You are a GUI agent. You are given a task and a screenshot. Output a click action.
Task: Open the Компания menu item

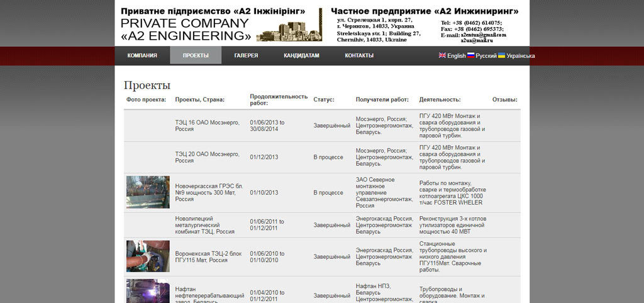pos(142,55)
